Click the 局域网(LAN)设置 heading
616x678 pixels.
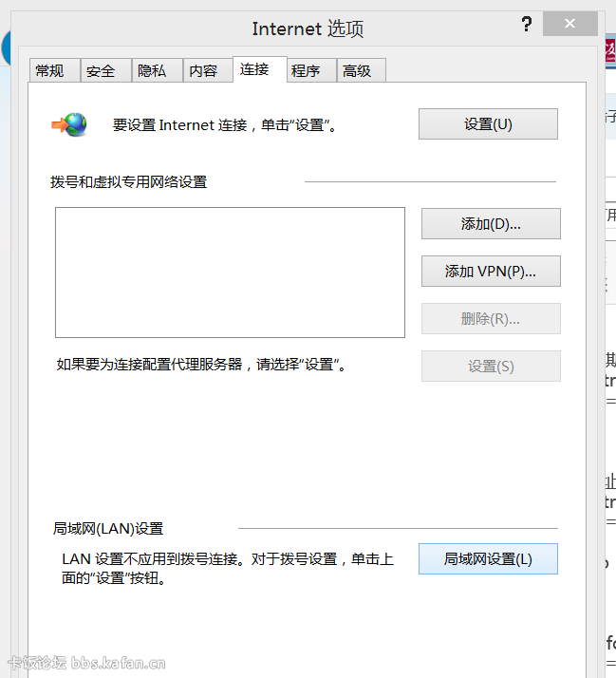click(108, 529)
